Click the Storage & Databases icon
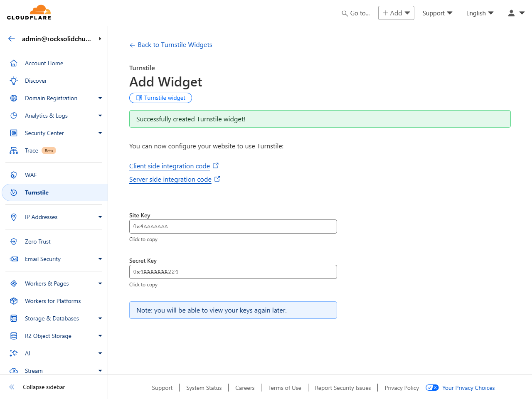Image resolution: width=532 pixels, height=399 pixels. [x=14, y=318]
